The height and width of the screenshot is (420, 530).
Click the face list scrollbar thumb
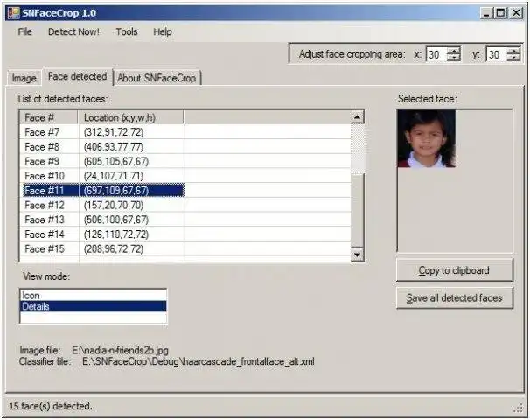(358, 211)
